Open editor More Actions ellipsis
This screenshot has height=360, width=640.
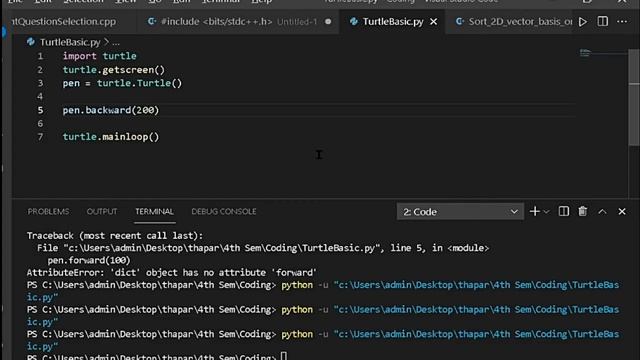[x=622, y=22]
